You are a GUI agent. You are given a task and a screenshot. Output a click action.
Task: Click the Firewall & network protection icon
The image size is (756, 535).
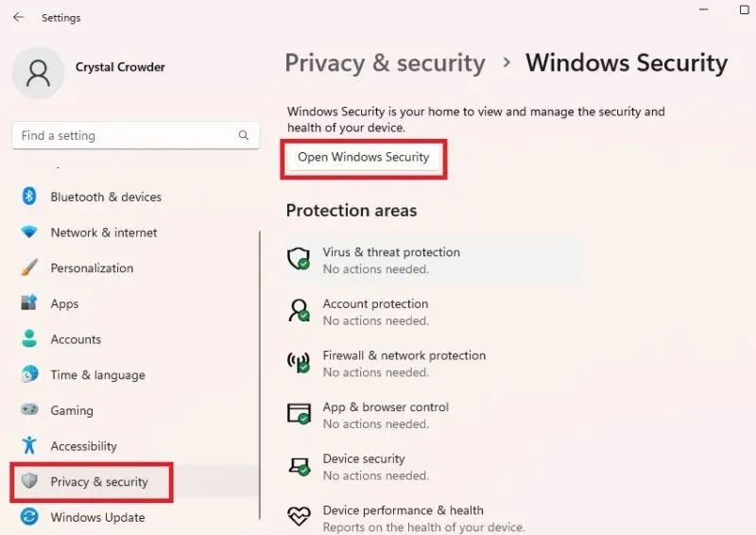click(x=299, y=363)
